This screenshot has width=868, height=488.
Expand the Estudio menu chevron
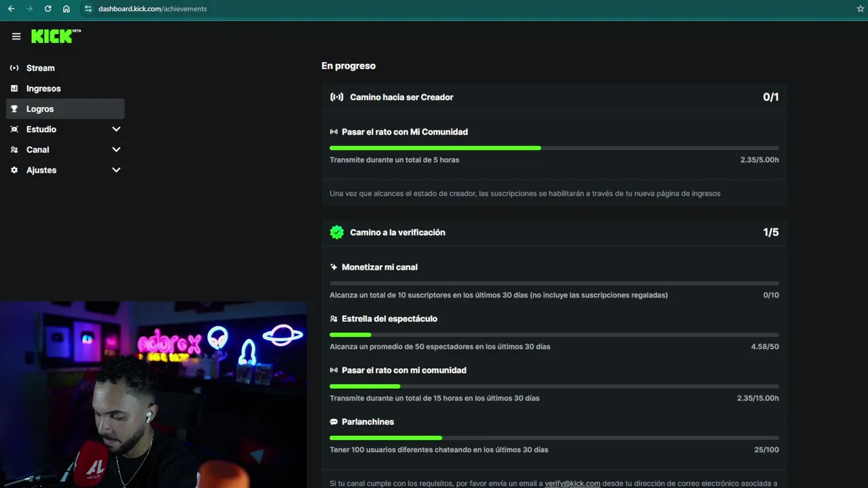pyautogui.click(x=116, y=129)
